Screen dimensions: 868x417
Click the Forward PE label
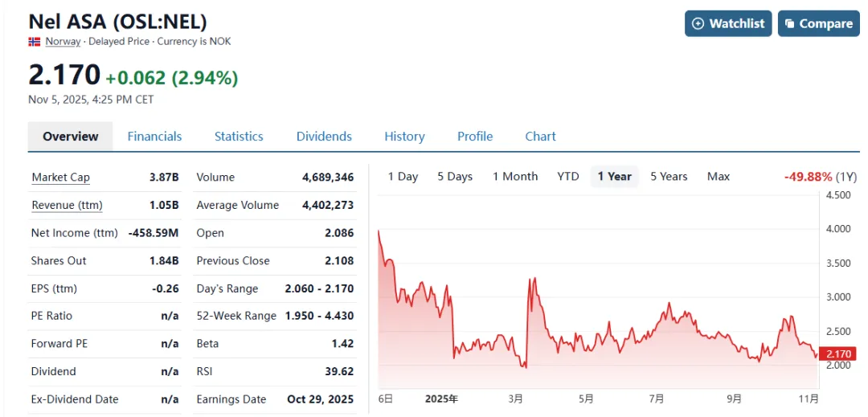(58, 343)
